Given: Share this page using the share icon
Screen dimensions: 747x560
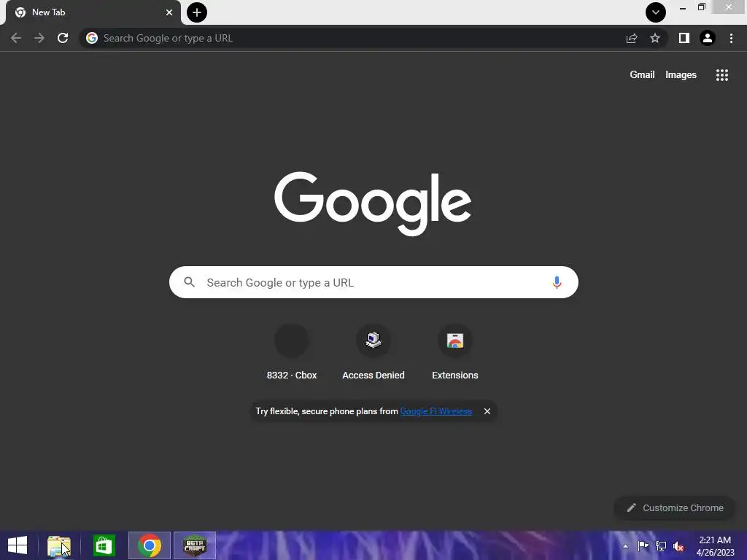Looking at the screenshot, I should pos(632,38).
